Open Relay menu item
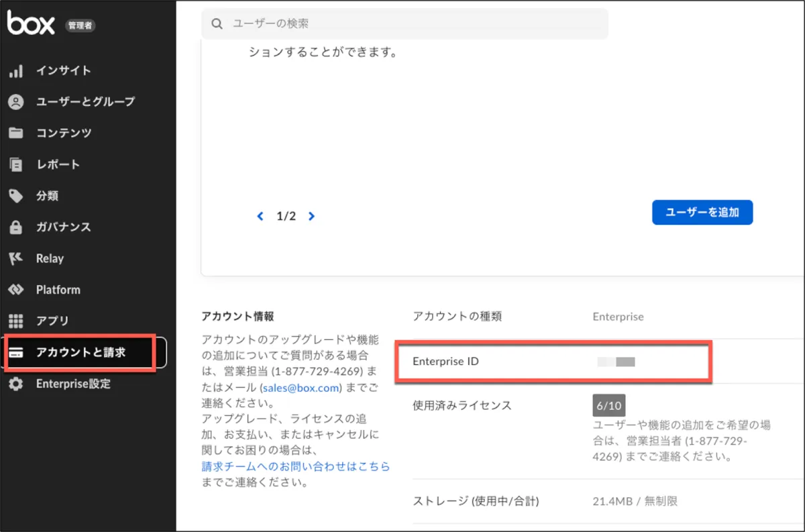The image size is (805, 532). pos(50,258)
